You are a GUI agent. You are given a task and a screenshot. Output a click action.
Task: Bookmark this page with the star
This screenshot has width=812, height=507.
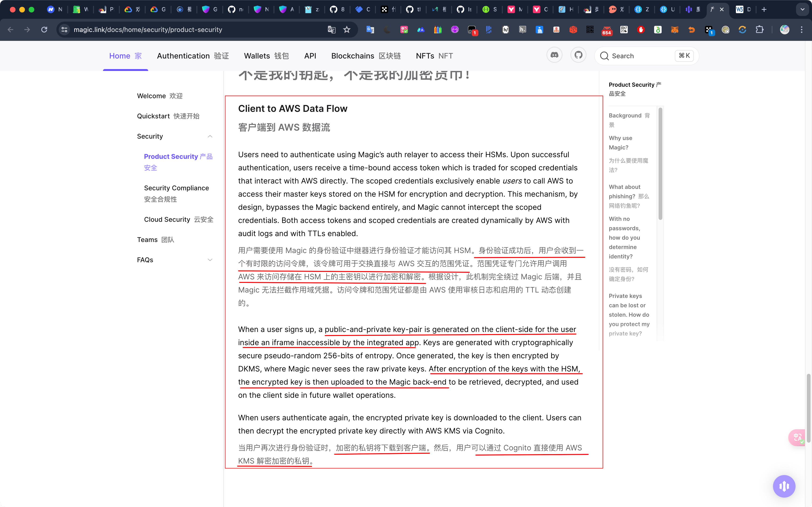pyautogui.click(x=347, y=30)
